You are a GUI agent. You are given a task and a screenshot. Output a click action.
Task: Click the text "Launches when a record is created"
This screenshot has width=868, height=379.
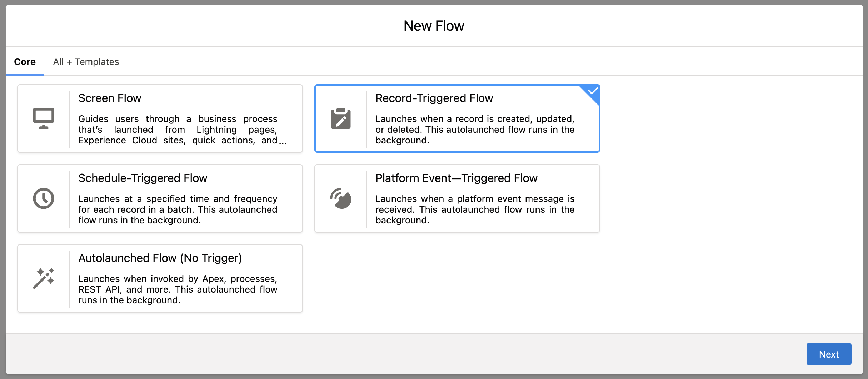[475, 130]
